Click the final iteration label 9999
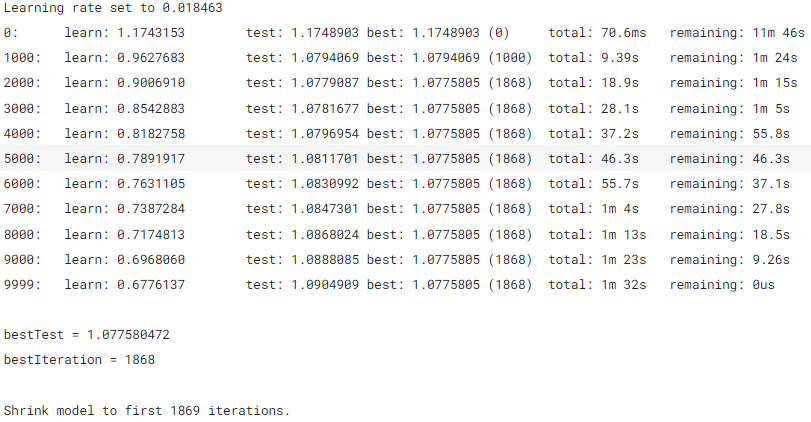Screen dimensions: 811x422 tap(21, 284)
